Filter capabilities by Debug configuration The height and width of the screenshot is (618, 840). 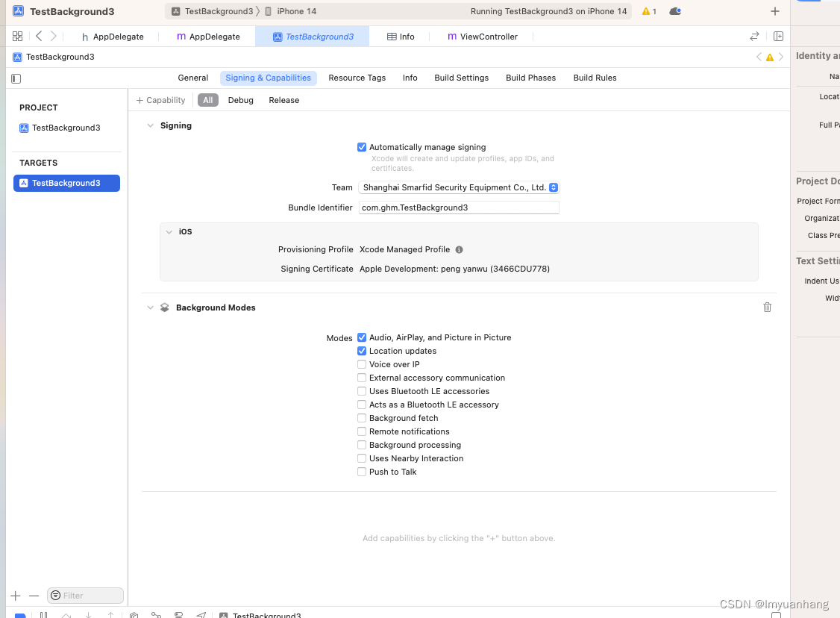point(240,100)
